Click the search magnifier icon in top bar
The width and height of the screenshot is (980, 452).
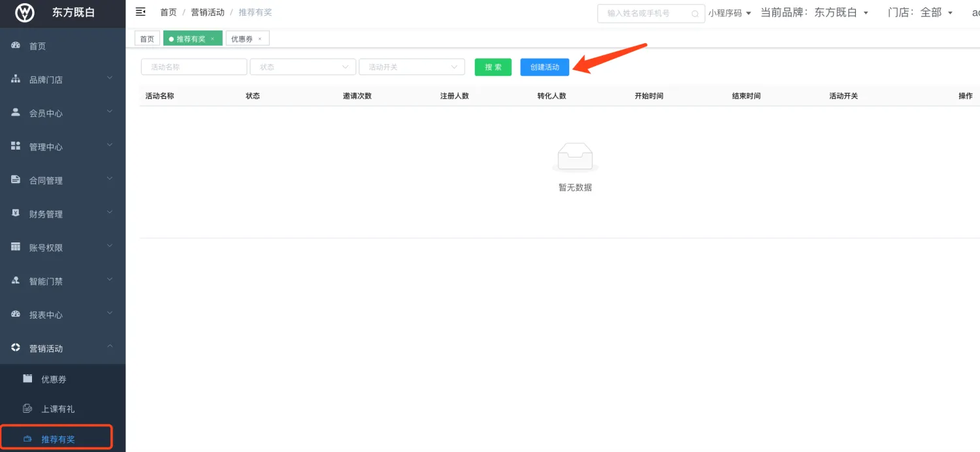[x=695, y=13]
